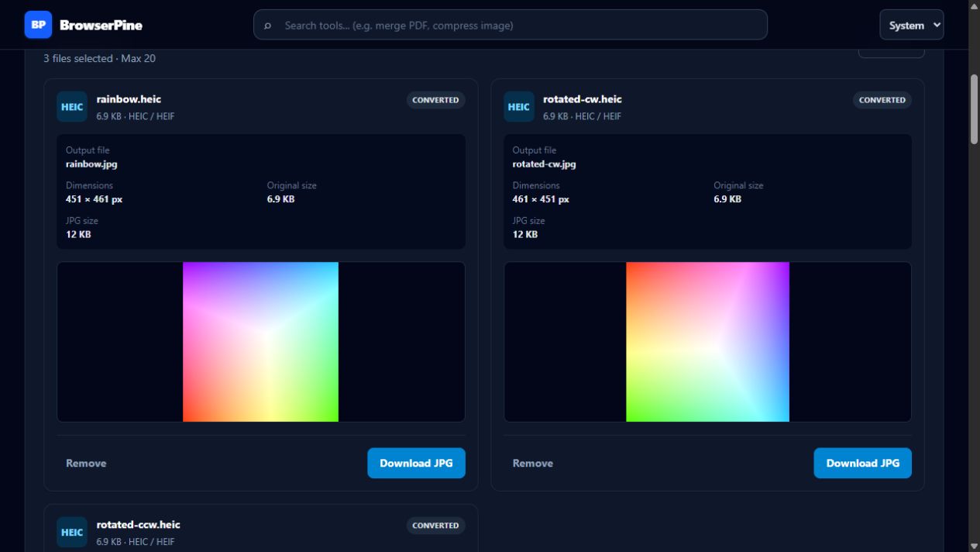Click the CONVERTED badge on rotated-cw.heic
This screenshot has width=980, height=552.
[882, 100]
